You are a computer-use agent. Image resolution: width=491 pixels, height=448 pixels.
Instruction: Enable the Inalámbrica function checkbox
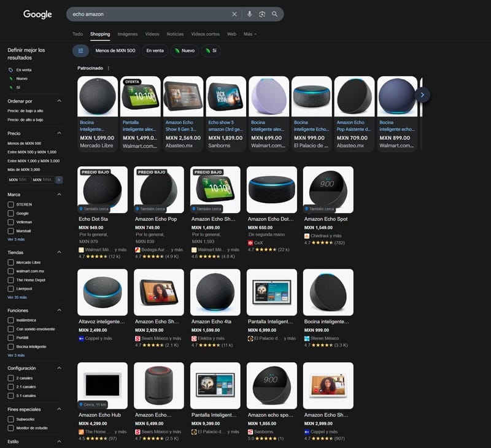click(x=10, y=320)
